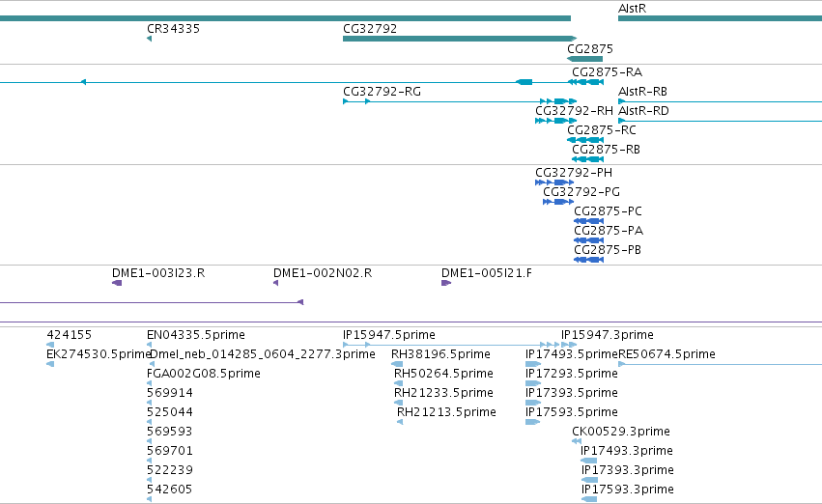822x504 pixels.
Task: Click the CK00529.3prime EST label
Action: tap(621, 433)
